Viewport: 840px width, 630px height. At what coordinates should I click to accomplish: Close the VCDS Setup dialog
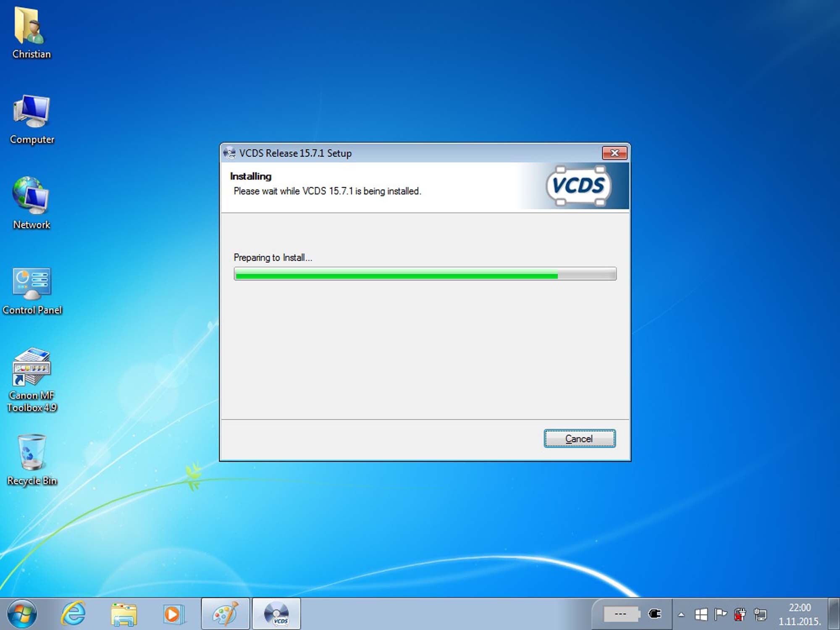coord(614,153)
